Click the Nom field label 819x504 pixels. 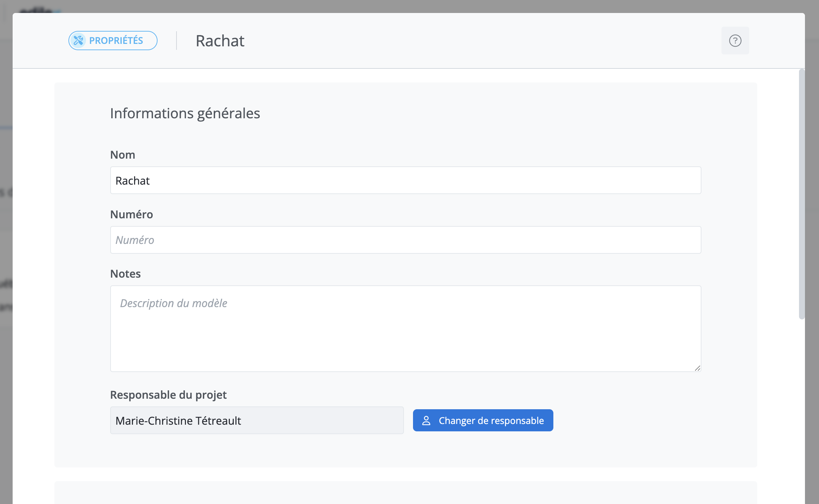[x=123, y=155]
